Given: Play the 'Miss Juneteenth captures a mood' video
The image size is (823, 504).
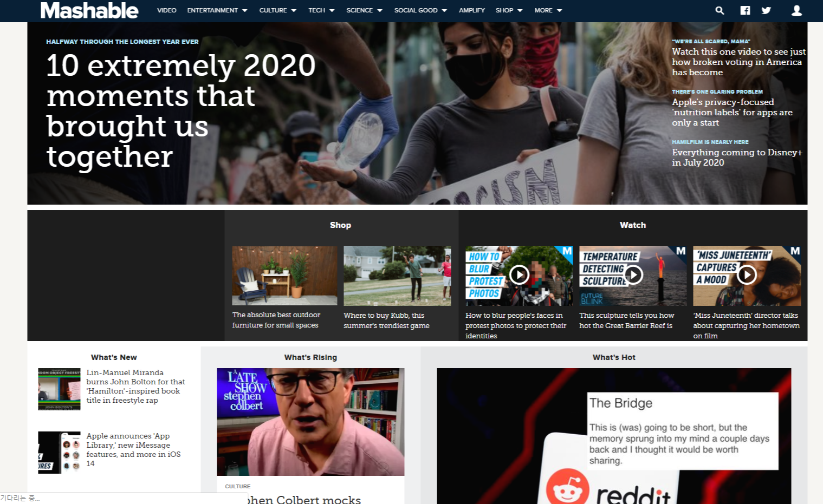Looking at the screenshot, I should tap(747, 275).
